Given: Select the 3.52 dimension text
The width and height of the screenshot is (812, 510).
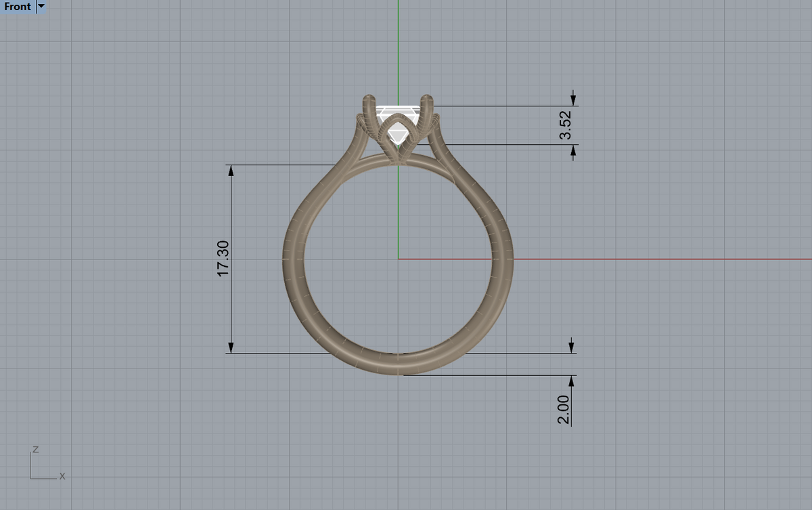Looking at the screenshot, I should click(566, 125).
